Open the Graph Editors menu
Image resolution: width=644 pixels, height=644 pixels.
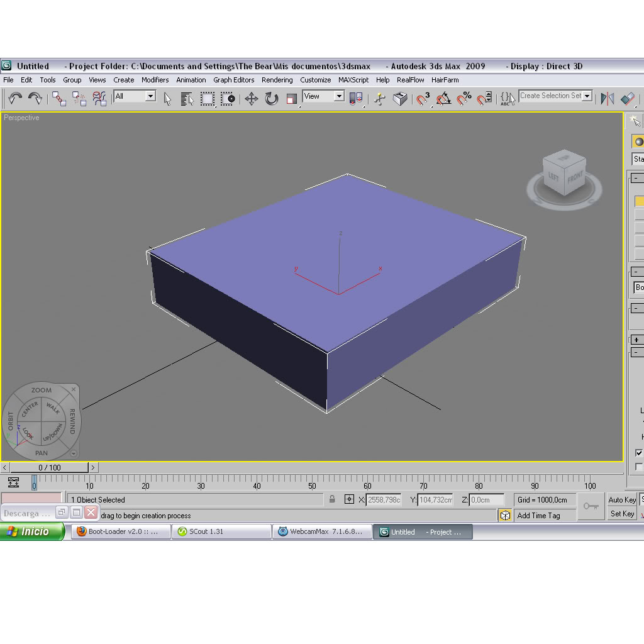(x=234, y=80)
